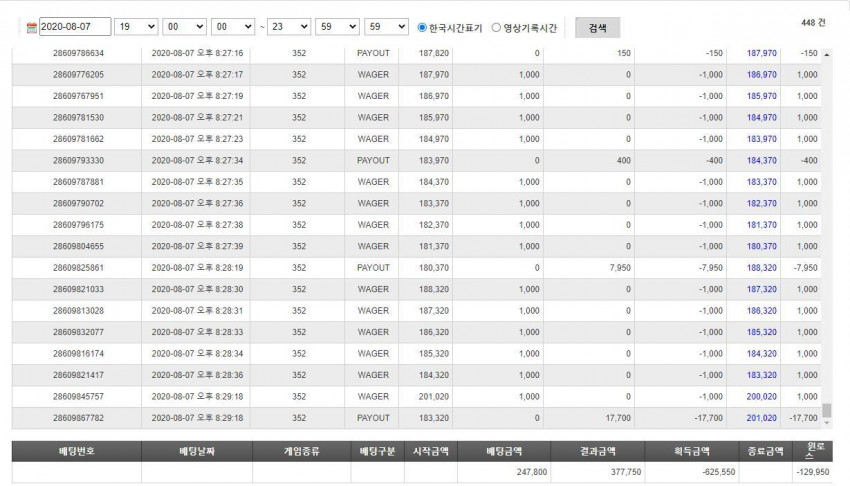Select 영상기록시간 radio option

pos(496,27)
